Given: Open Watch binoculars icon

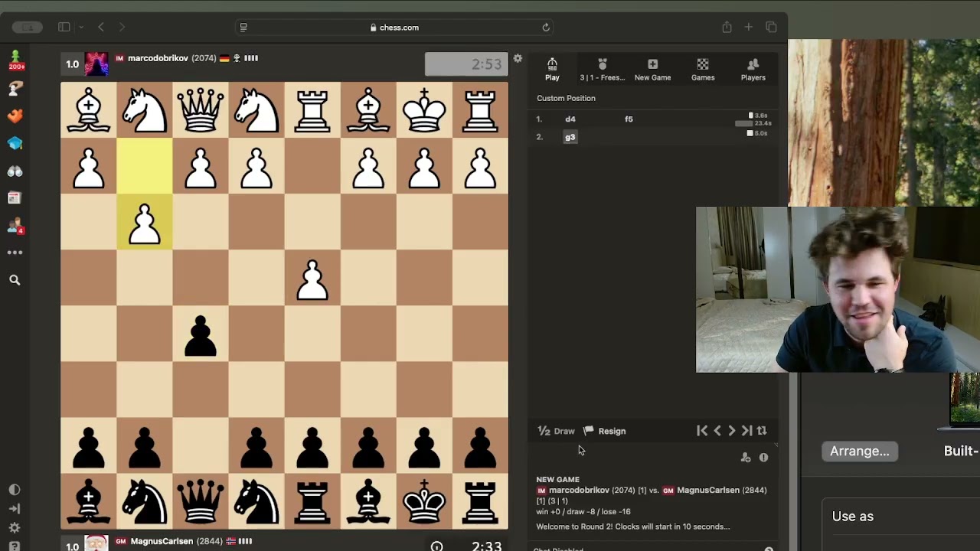Looking at the screenshot, I should (x=15, y=171).
